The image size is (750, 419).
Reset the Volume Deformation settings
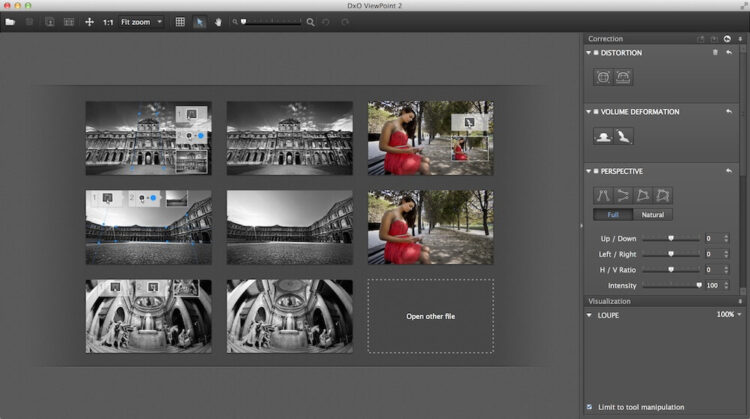point(729,112)
